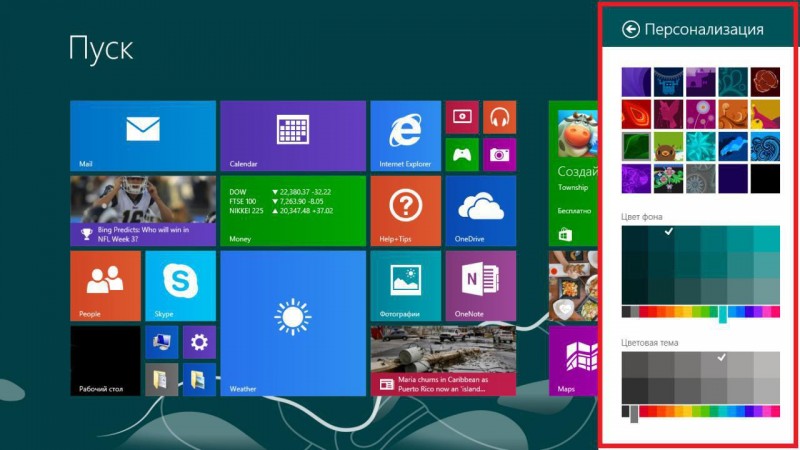Viewport: 800px width, 450px height.
Task: Open the food photo tile
Action: click(x=573, y=286)
